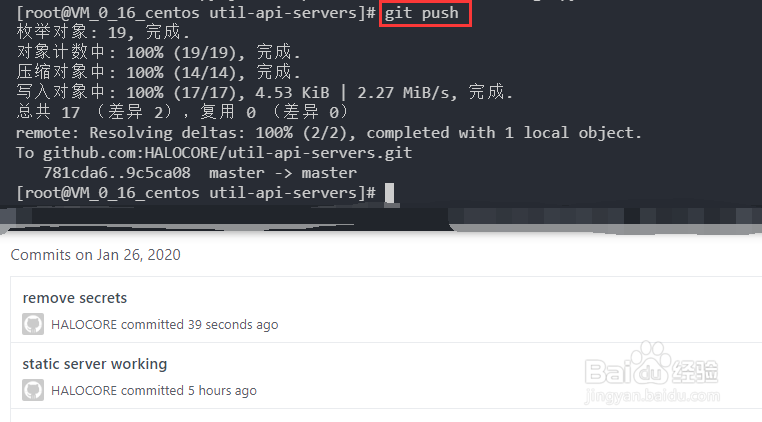Click the "Commits on Jan 26, 2020" heading
The height and width of the screenshot is (422, 762).
[96, 255]
